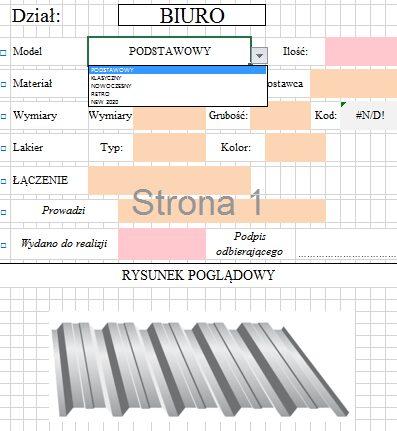Image resolution: width=397 pixels, height=431 pixels.
Task: Select the orange Kolor field
Action: [295, 147]
